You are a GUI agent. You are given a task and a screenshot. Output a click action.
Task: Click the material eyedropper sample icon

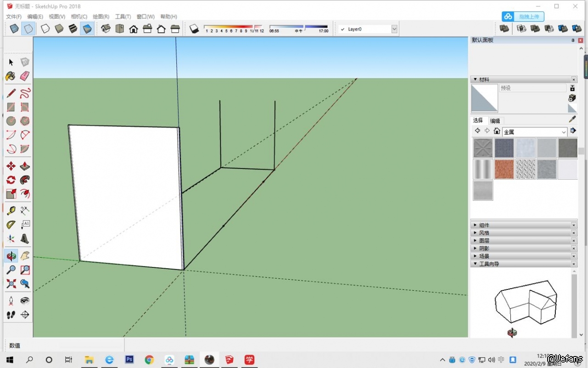coord(572,119)
